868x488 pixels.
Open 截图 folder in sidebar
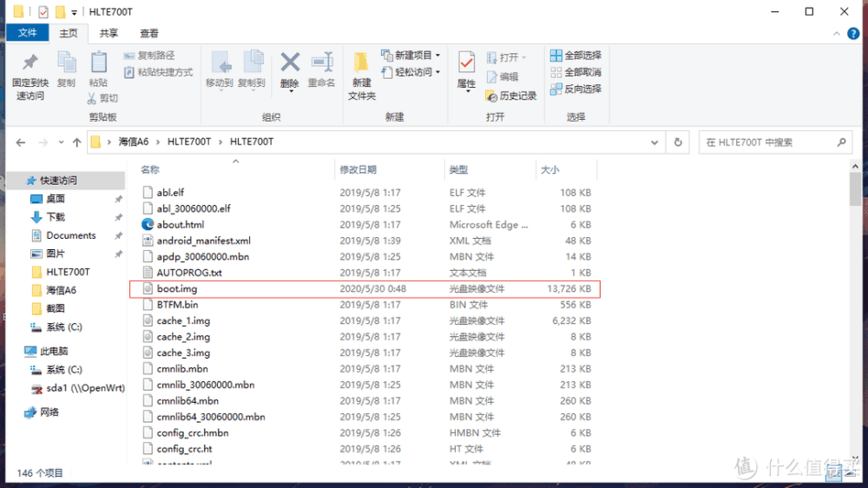(x=56, y=308)
